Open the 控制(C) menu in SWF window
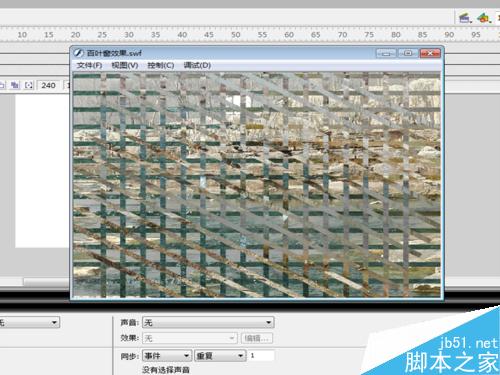This screenshot has width=500, height=375. 161,65
